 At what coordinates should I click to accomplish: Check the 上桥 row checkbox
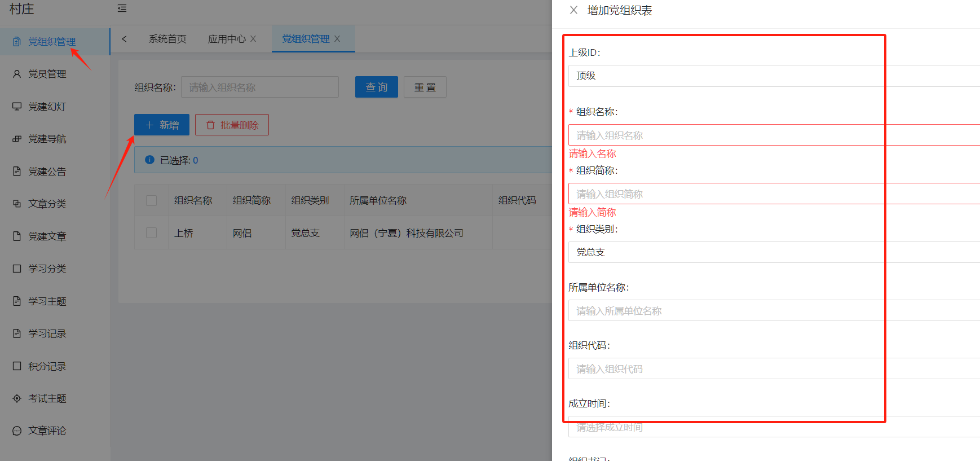151,232
